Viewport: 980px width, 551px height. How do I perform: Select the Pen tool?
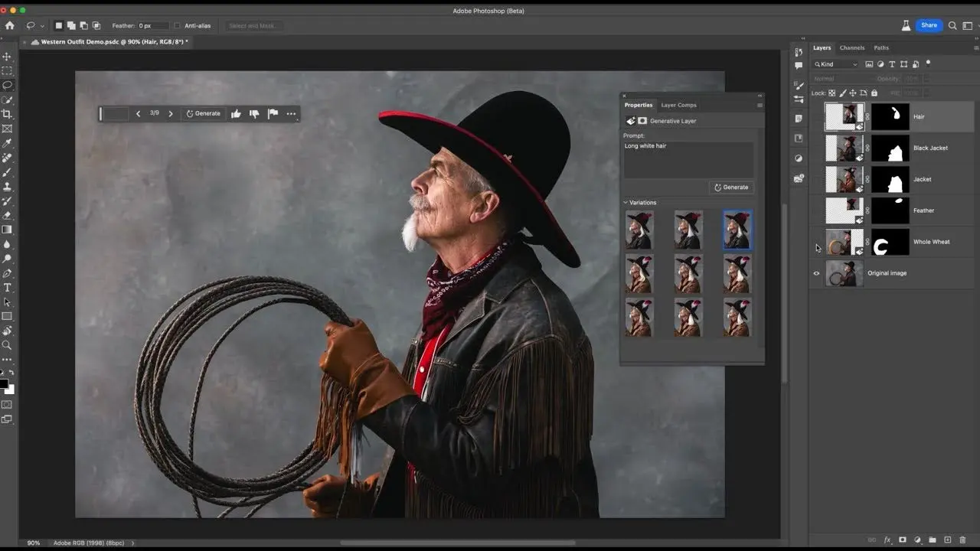[8, 273]
